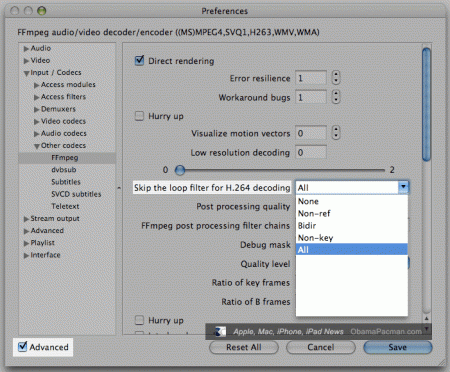Viewport: 450px width, 372px height.
Task: Select Subtitles under Other codecs
Action: 66,182
